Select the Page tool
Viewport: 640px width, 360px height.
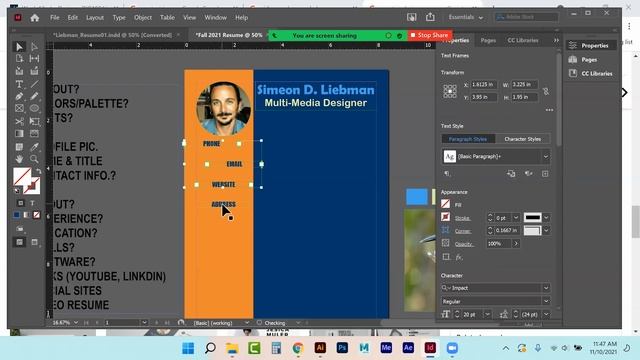19,59
